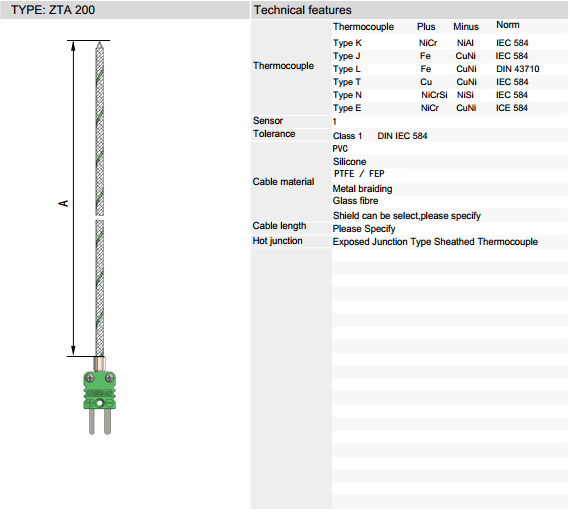This screenshot has height=515, width=570.
Task: Click the Type J label
Action: coord(346,56)
